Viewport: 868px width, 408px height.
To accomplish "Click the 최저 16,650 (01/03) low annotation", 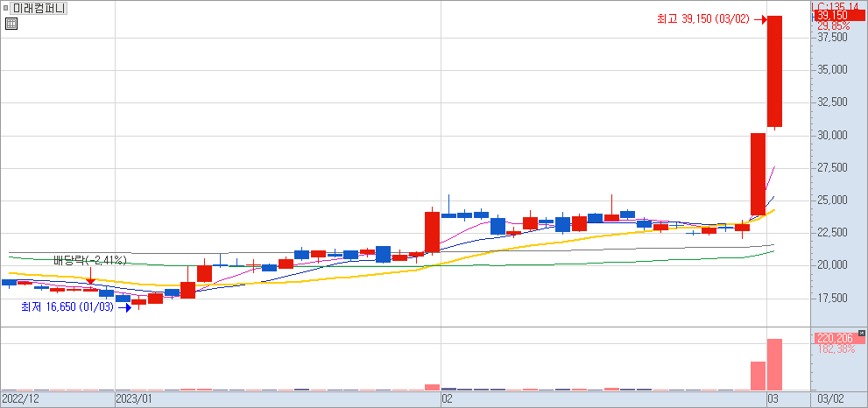I will pos(67,306).
